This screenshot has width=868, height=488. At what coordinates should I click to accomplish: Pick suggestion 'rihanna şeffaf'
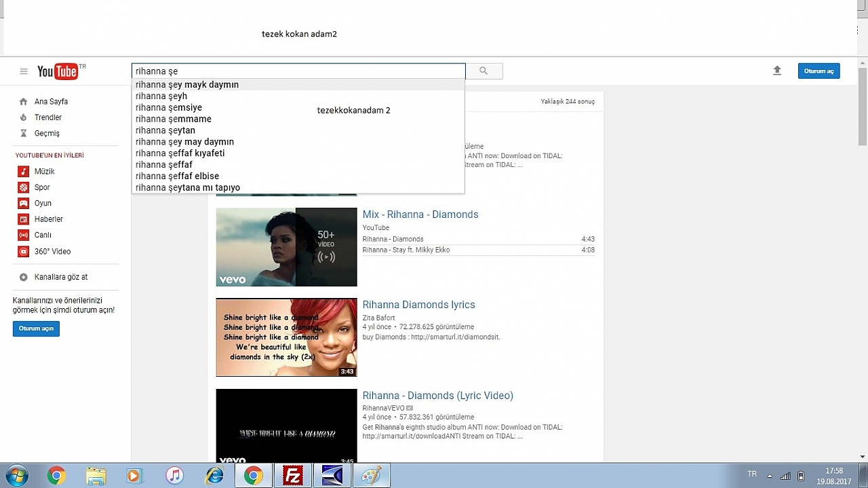tap(298, 165)
